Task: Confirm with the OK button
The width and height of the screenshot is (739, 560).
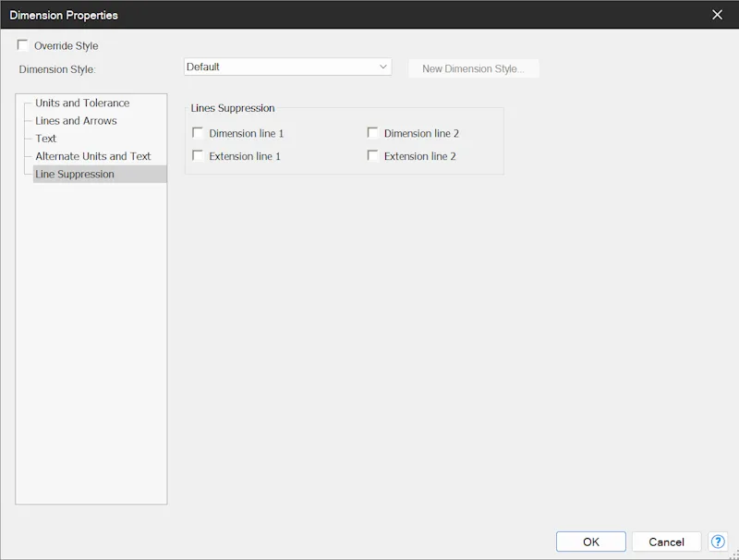Action: [591, 542]
